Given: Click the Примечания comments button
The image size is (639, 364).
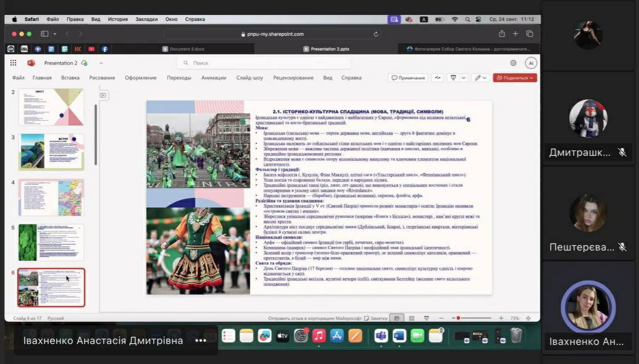Looking at the screenshot, I should pyautogui.click(x=408, y=78).
